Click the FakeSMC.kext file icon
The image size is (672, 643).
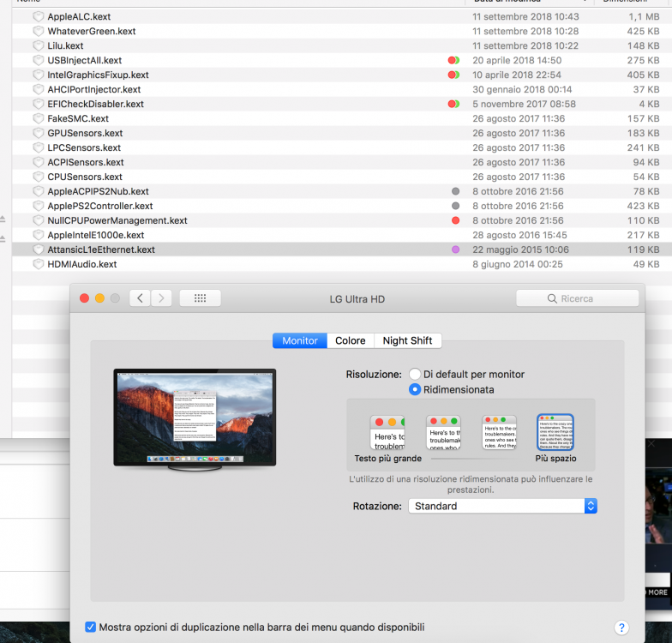click(x=39, y=118)
